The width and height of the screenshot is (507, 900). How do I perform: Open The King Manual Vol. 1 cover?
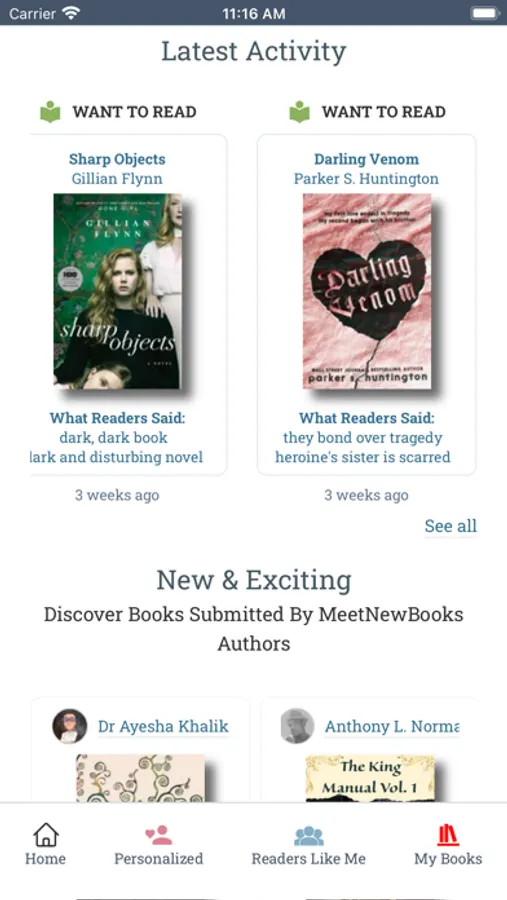[370, 778]
